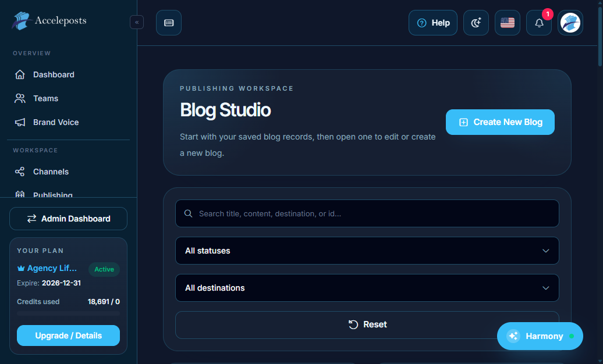Viewport: 603px width, 364px height.
Task: Click the Active plan status badge
Action: [104, 269]
